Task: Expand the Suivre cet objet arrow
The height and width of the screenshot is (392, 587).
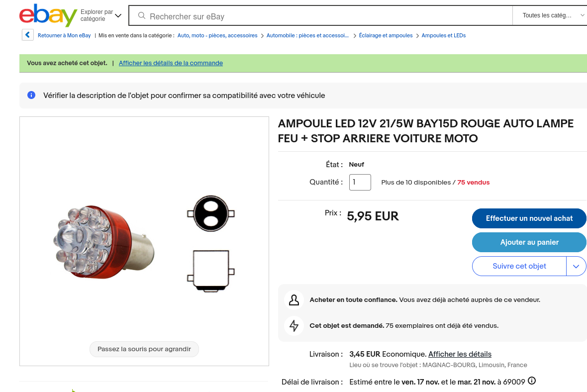Action: coord(576,266)
